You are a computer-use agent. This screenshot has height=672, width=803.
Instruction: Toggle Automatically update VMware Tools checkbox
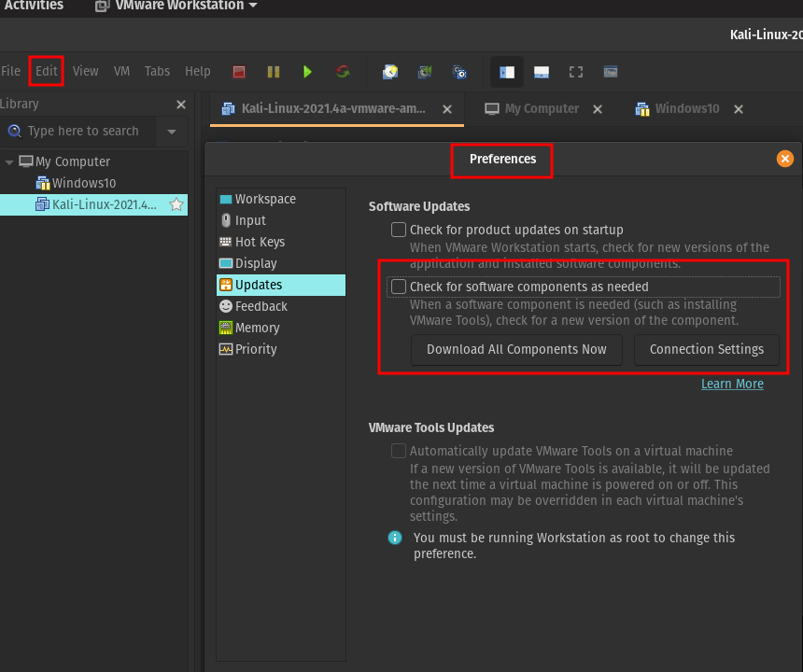(399, 451)
